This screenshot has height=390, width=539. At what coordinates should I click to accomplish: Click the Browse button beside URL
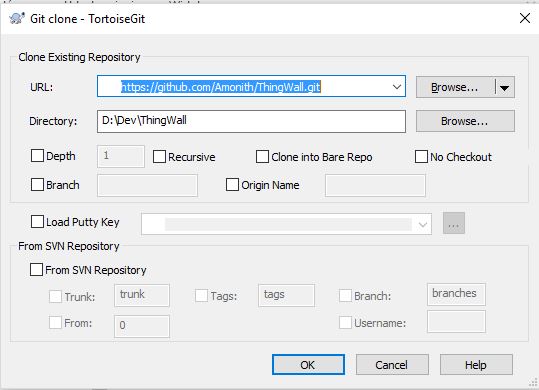point(455,87)
